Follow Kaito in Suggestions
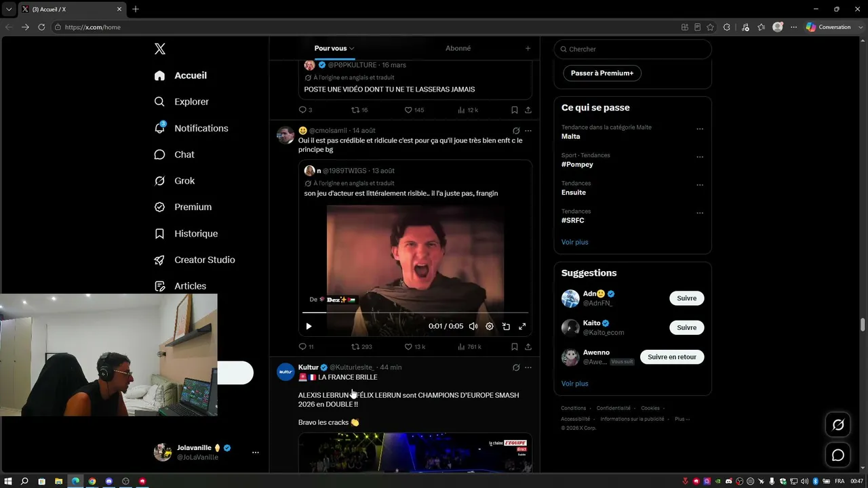This screenshot has width=868, height=488. (x=687, y=327)
